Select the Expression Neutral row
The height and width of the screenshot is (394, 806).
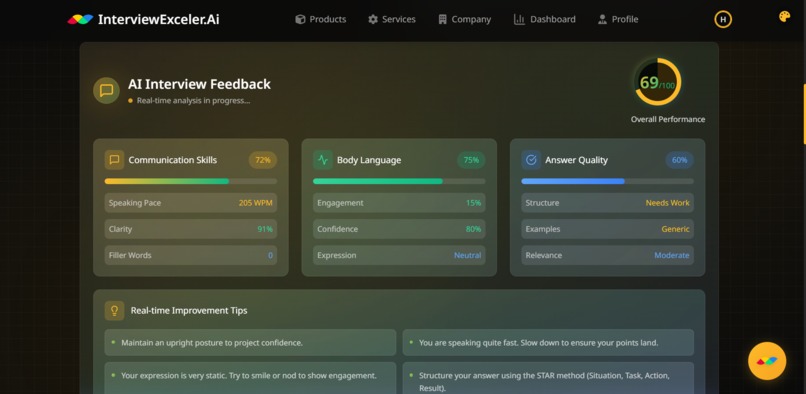[x=399, y=255]
